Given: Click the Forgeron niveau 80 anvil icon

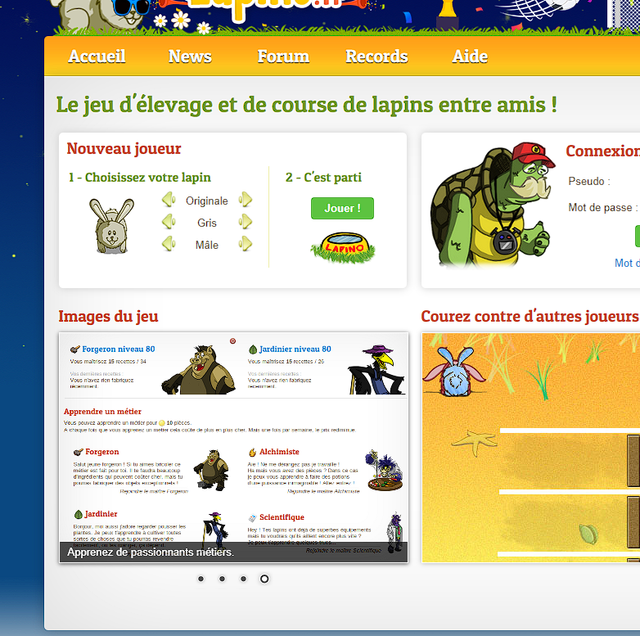Looking at the screenshot, I should pyautogui.click(x=75, y=349).
